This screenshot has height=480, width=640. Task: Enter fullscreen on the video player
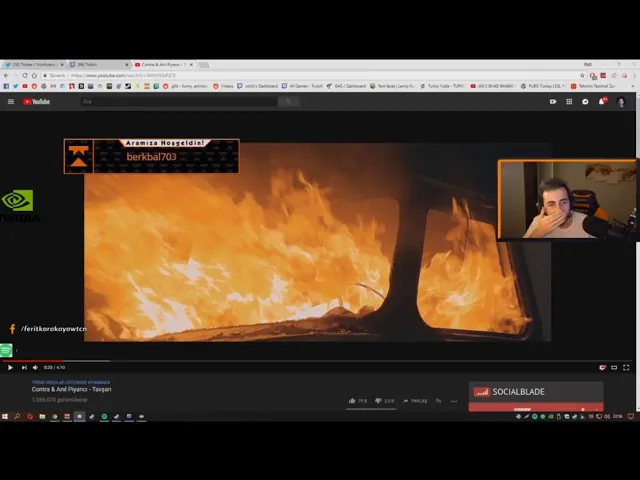626,367
